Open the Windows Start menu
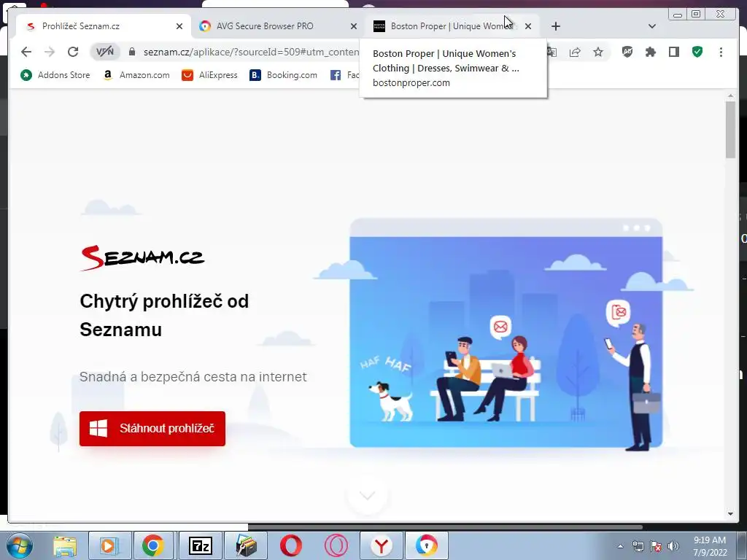This screenshot has width=747, height=560. 19,545
